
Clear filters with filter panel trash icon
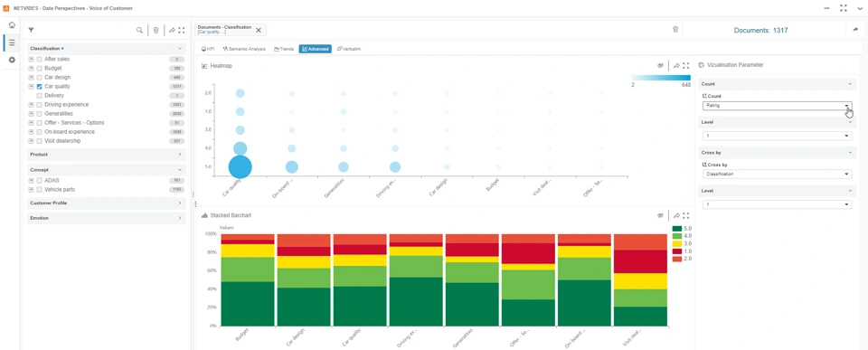click(156, 31)
